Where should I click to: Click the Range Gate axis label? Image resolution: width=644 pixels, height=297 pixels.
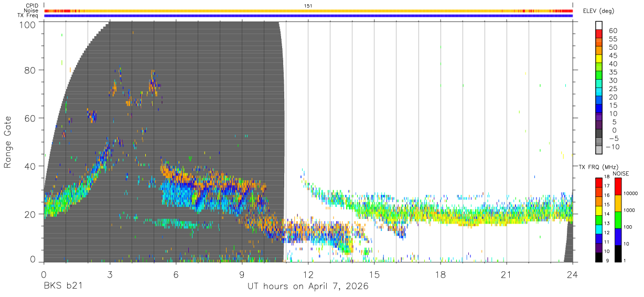pos(8,141)
